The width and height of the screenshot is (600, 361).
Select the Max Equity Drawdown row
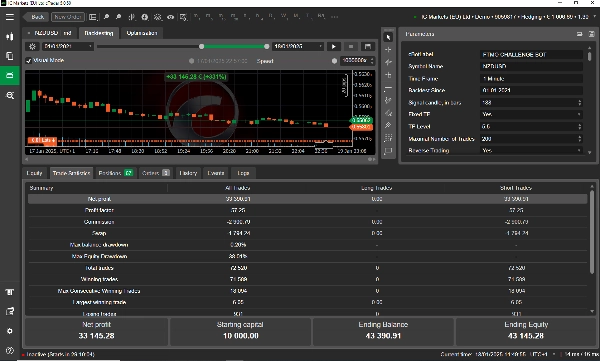307,256
